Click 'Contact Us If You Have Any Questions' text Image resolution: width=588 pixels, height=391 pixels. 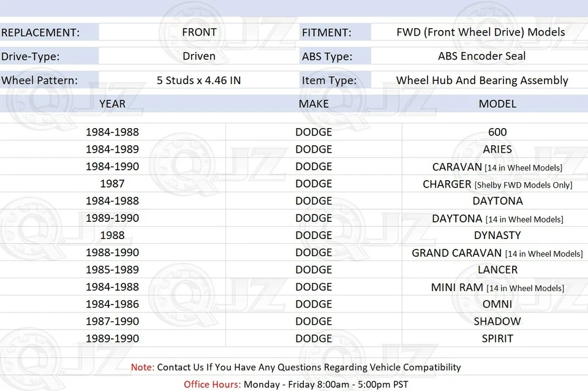[x=239, y=367]
